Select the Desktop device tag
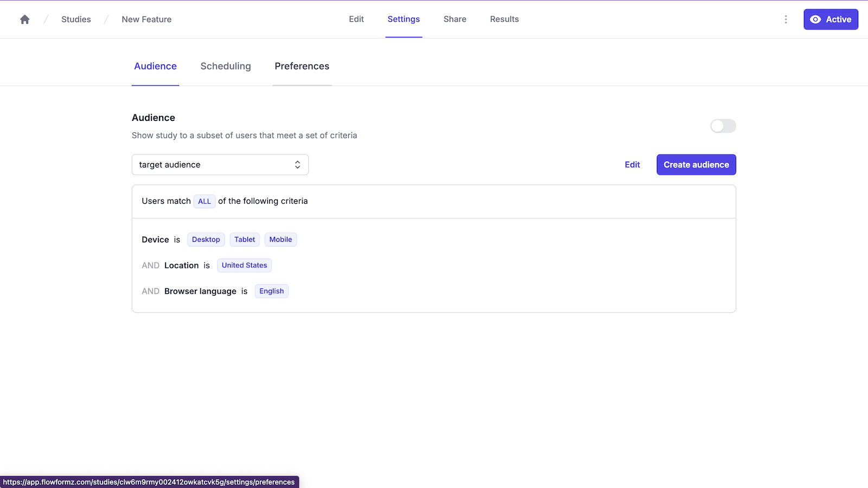The height and width of the screenshot is (488, 868). 206,240
